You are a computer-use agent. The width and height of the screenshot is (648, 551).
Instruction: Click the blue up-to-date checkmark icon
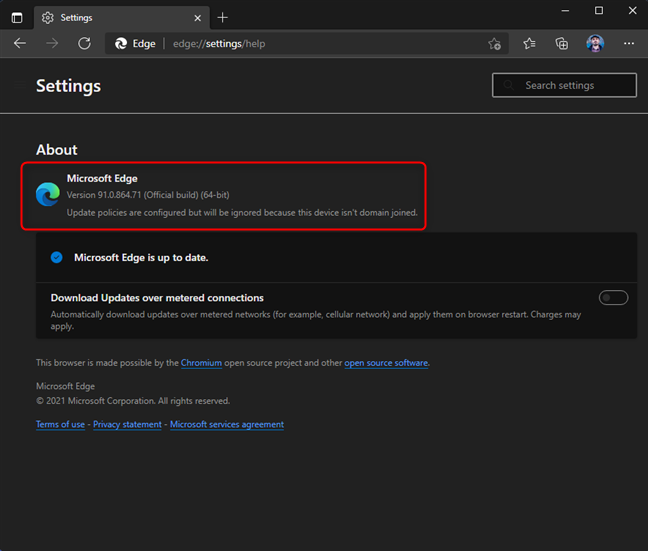tap(57, 257)
